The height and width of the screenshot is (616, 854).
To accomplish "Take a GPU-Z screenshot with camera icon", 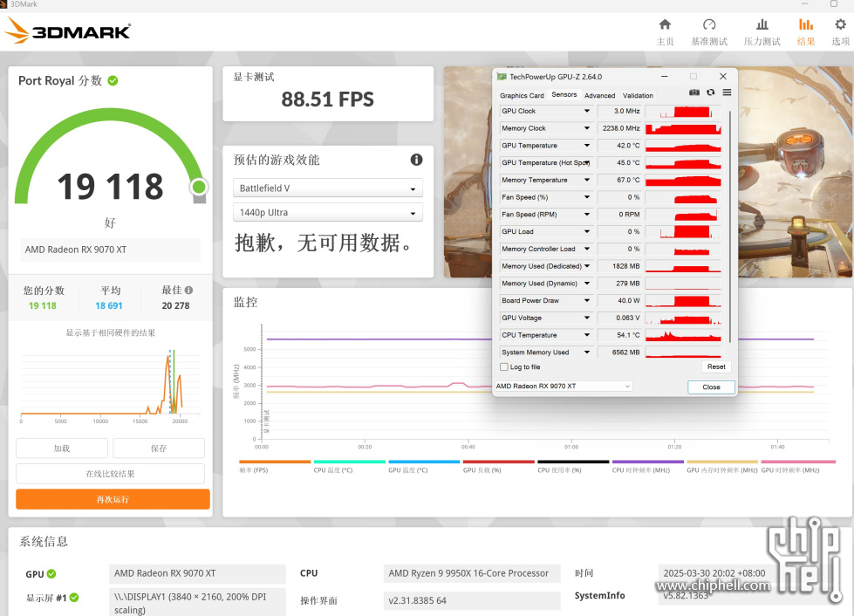I will (x=693, y=92).
